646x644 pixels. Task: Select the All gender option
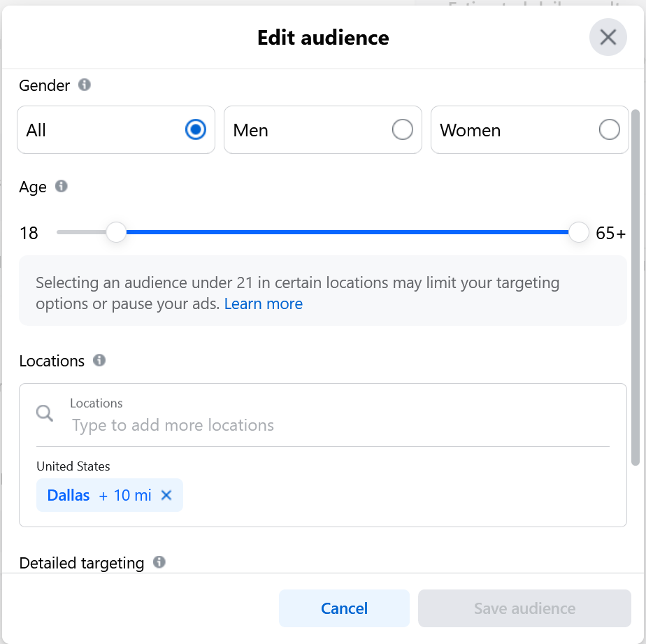(x=196, y=130)
